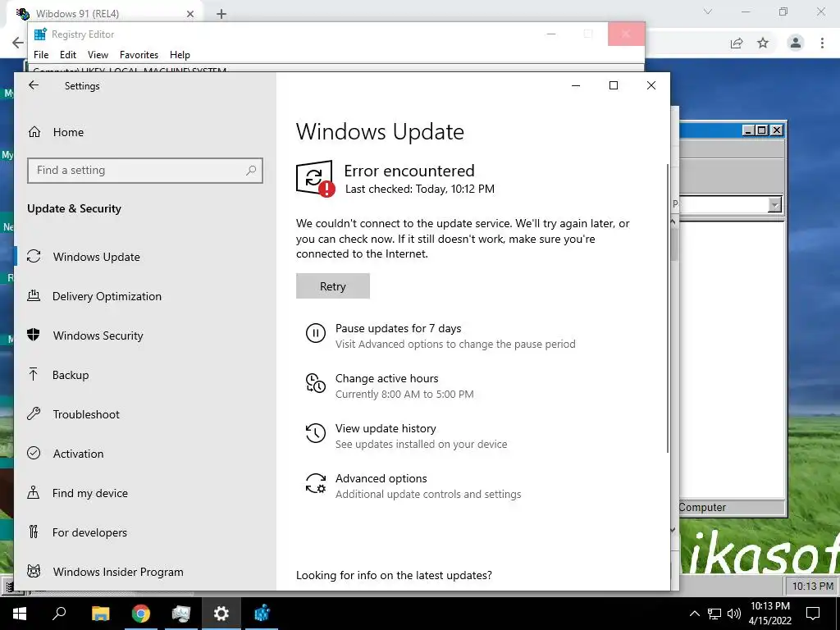Open a new Chrome tab
Image resolution: width=840 pixels, height=630 pixels.
point(221,14)
